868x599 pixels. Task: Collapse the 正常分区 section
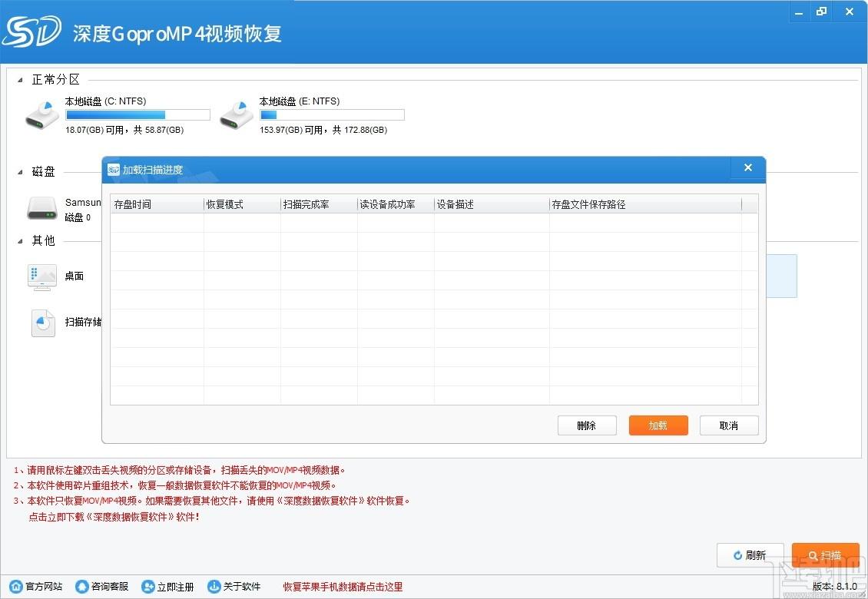coord(20,81)
